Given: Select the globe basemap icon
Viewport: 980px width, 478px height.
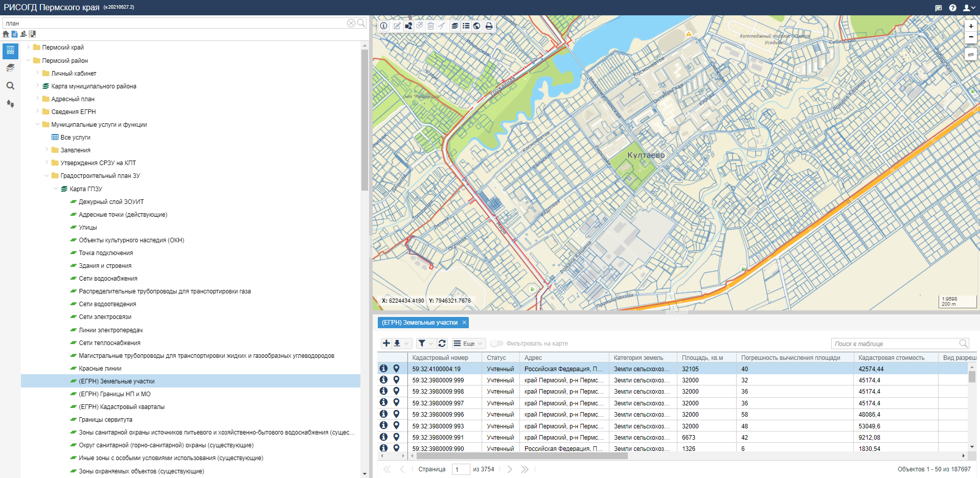Looking at the screenshot, I should [x=477, y=26].
